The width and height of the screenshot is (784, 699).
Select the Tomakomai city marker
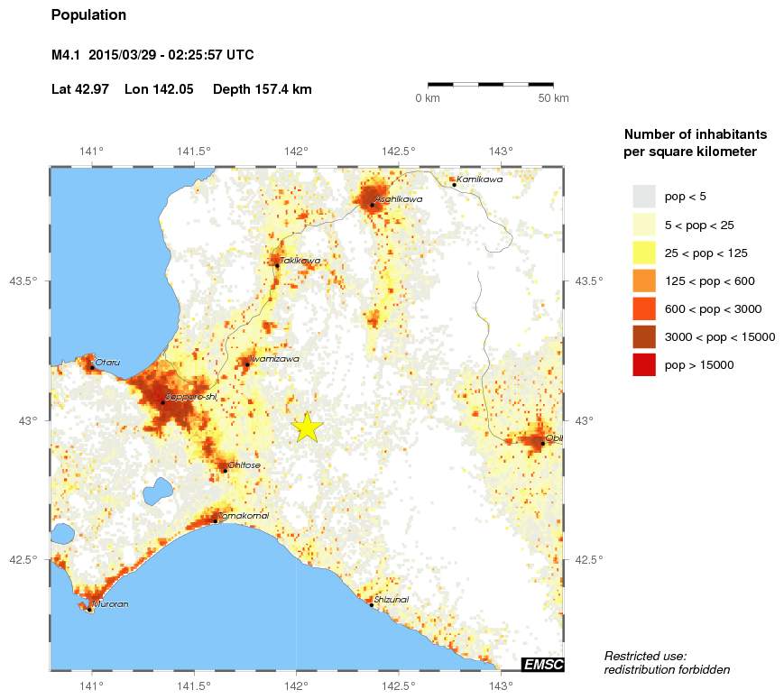215,521
